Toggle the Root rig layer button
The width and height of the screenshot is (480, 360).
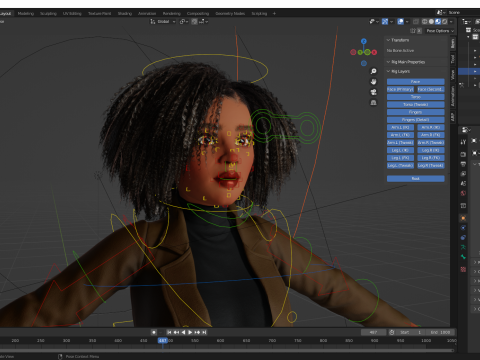click(415, 179)
